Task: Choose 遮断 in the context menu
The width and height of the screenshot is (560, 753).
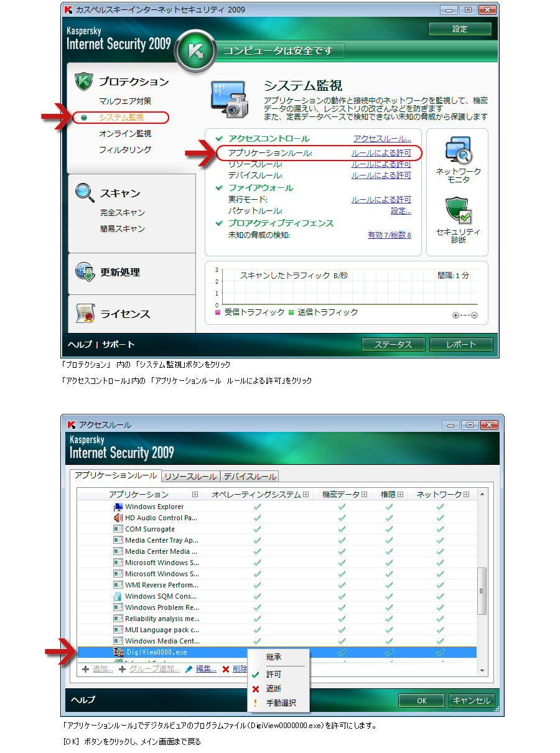Action: [x=274, y=688]
